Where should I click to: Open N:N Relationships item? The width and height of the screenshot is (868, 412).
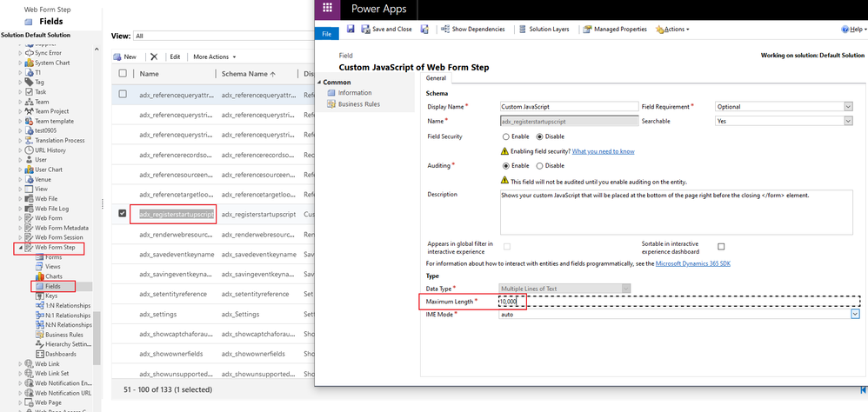click(x=63, y=324)
